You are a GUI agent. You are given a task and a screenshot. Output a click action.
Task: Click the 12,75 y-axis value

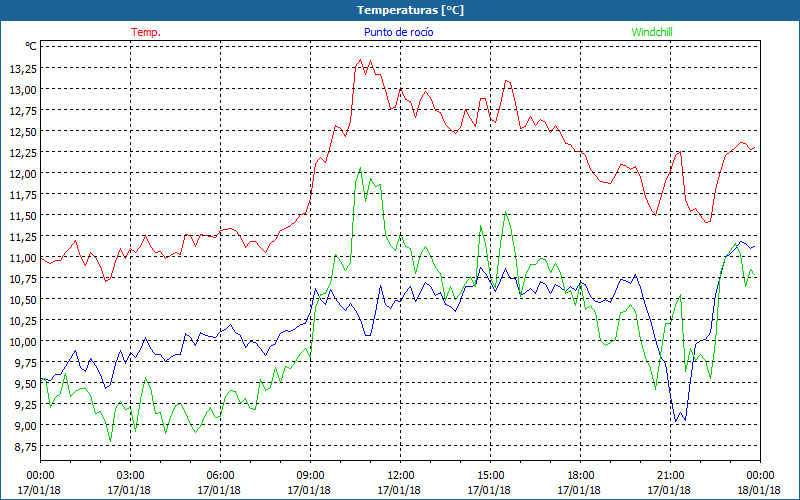click(23, 110)
